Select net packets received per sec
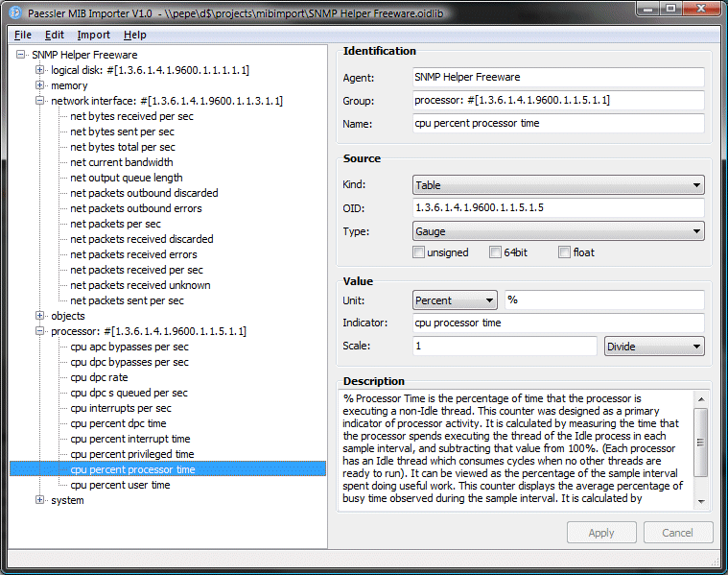 point(136,270)
